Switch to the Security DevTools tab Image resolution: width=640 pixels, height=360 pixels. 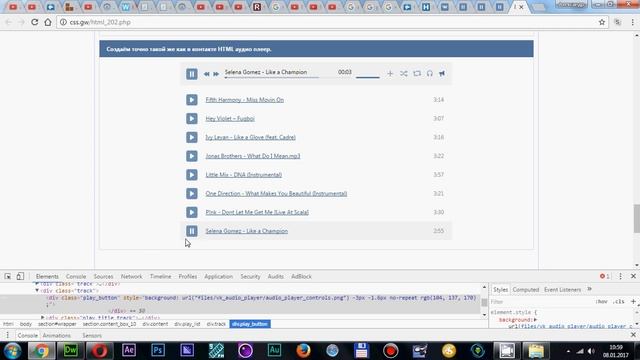pos(250,276)
